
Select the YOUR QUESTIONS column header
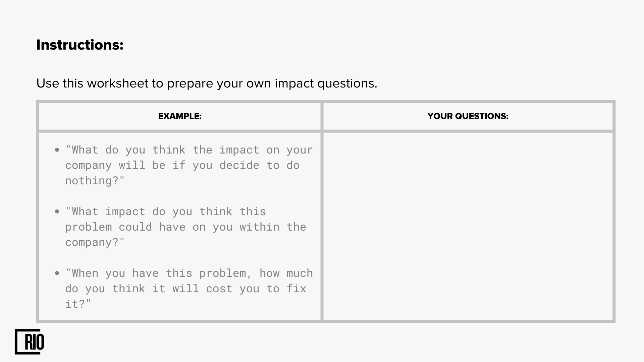click(x=468, y=116)
